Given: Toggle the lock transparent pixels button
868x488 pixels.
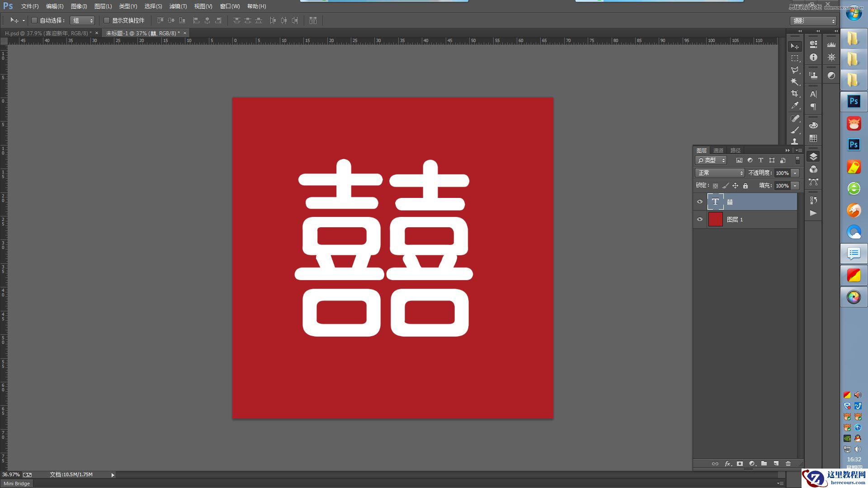Looking at the screenshot, I should coord(715,185).
